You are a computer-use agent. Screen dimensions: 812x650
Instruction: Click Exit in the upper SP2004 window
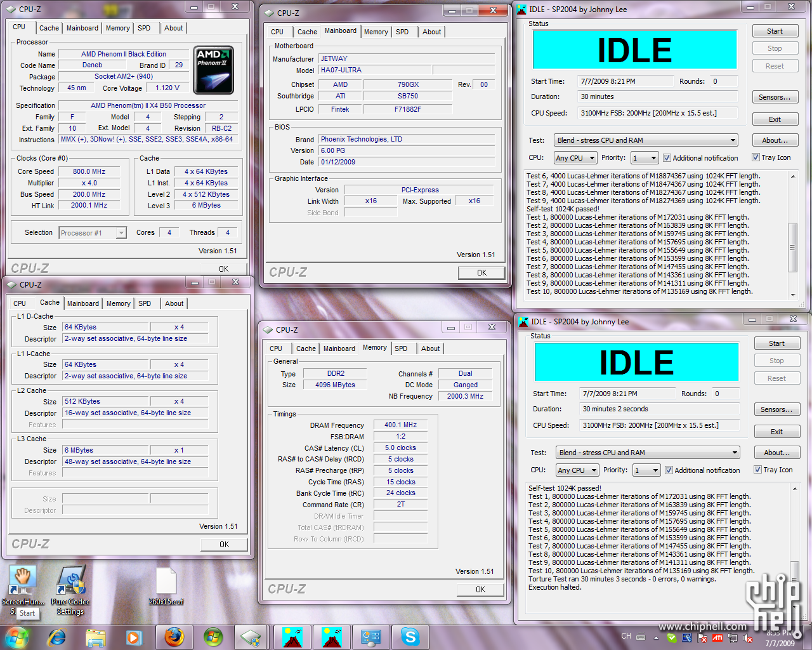(x=775, y=119)
